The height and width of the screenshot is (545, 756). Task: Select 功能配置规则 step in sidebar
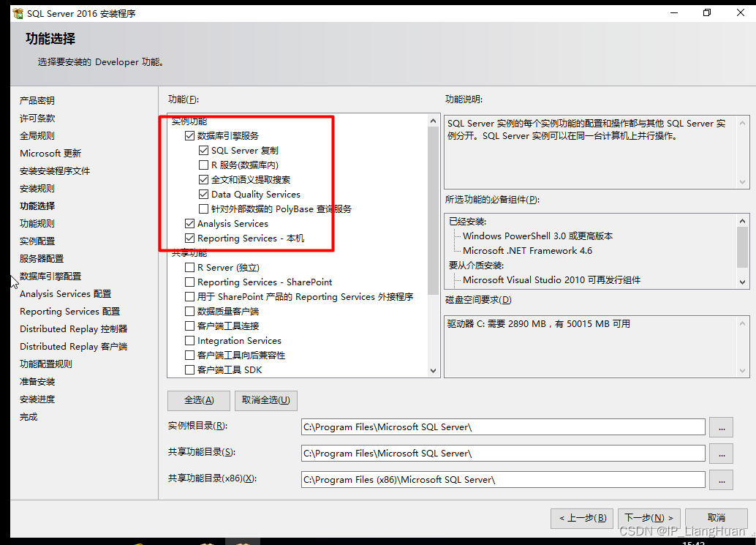point(46,364)
